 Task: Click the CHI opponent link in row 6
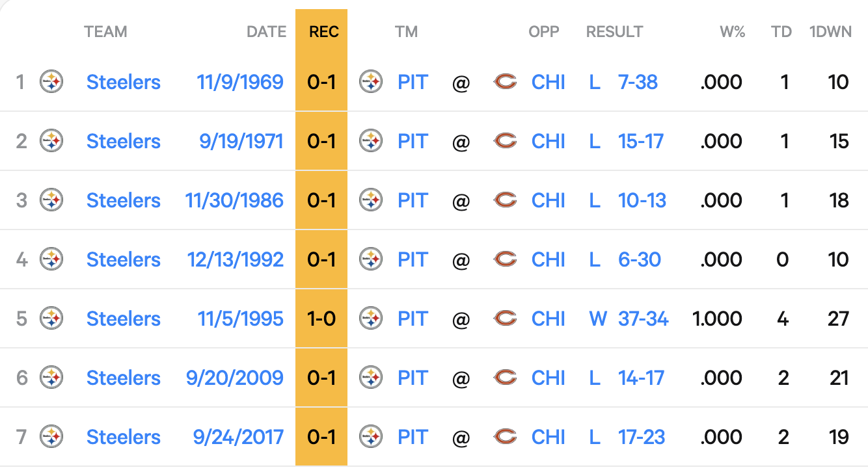pos(548,378)
